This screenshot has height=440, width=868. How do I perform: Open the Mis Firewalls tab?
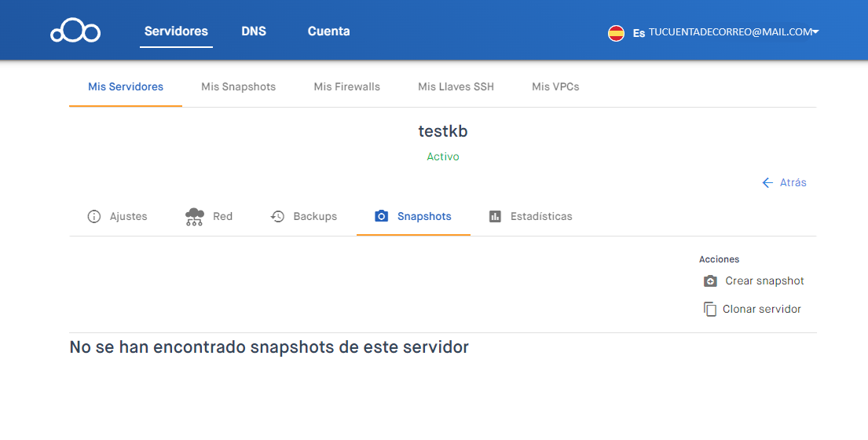(x=346, y=86)
